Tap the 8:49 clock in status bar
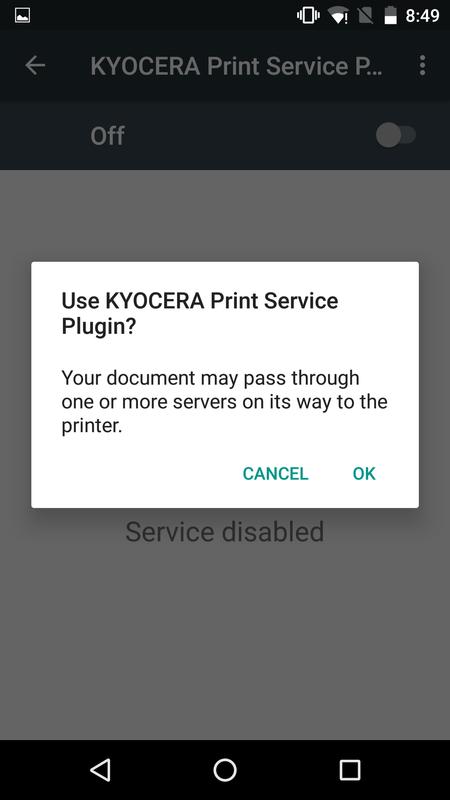This screenshot has width=450, height=800. pyautogui.click(x=422, y=16)
